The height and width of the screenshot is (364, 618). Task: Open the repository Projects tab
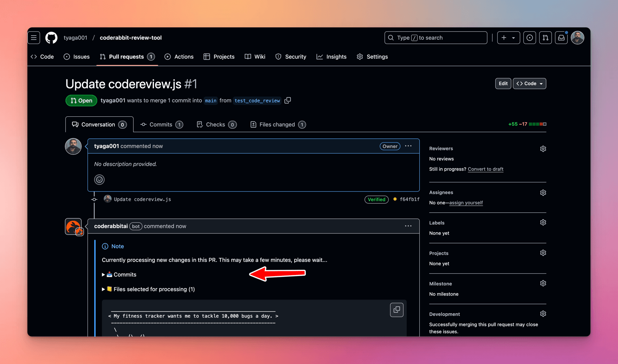[219, 57]
